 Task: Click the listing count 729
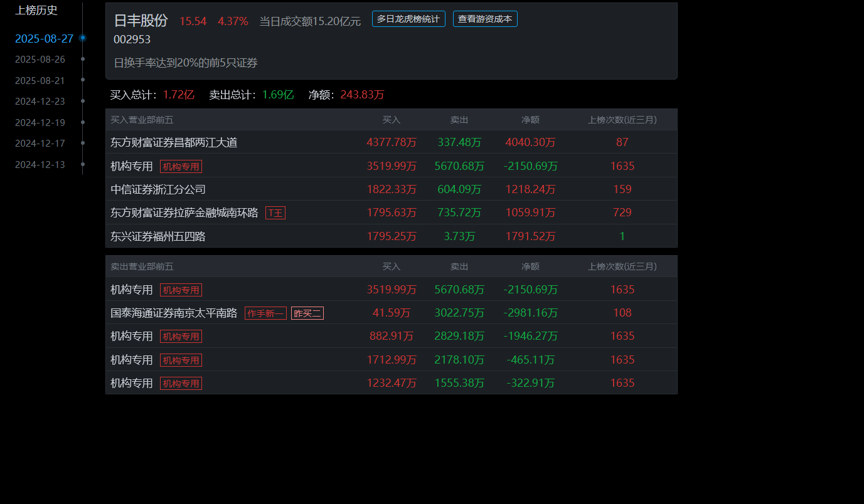[622, 213]
